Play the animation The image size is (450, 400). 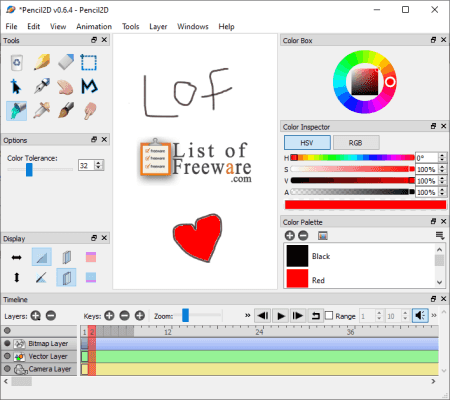point(281,316)
